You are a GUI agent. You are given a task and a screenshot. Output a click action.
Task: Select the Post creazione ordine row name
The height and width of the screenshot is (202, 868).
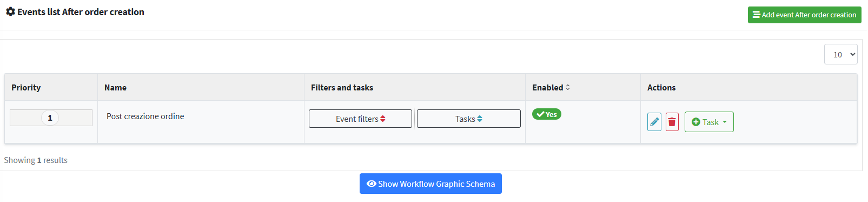(x=145, y=116)
